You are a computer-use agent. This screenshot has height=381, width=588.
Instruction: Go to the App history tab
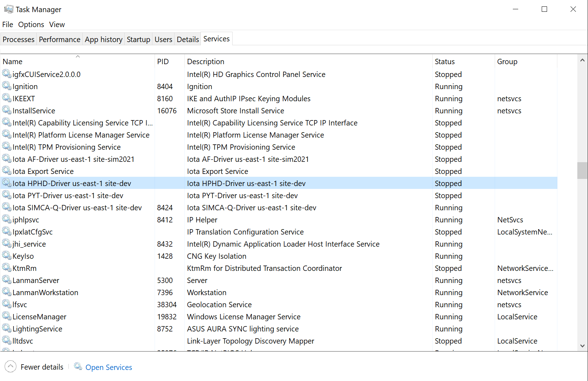(x=104, y=39)
